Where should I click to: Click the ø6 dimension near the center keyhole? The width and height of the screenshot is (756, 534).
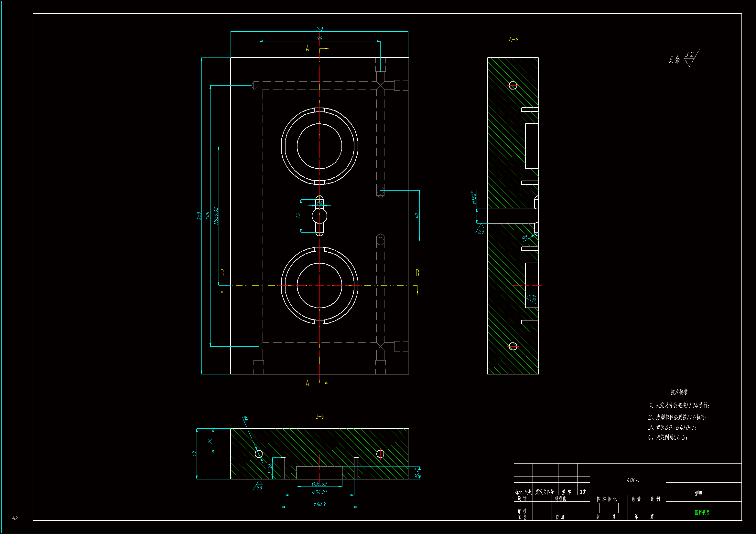[x=319, y=203]
